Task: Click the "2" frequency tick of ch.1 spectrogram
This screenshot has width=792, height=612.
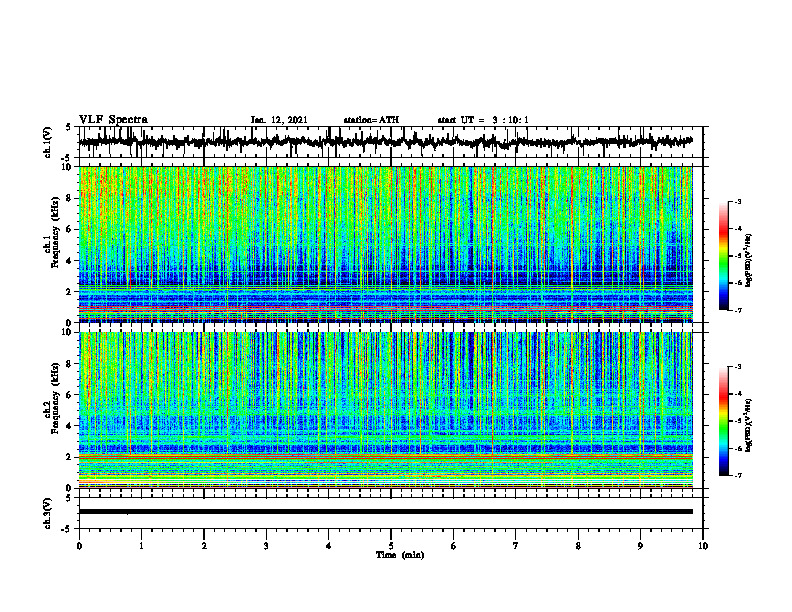Action: pos(70,292)
